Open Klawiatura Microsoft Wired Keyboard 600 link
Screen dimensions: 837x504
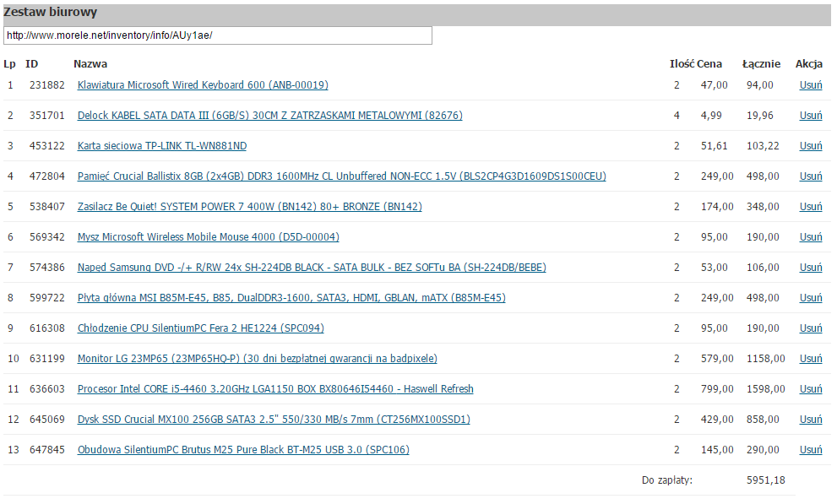(203, 84)
